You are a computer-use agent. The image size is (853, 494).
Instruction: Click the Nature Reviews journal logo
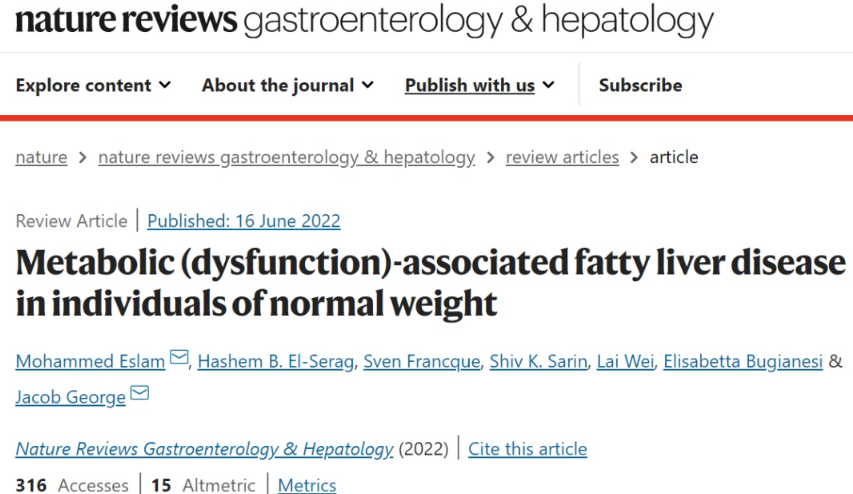click(365, 22)
